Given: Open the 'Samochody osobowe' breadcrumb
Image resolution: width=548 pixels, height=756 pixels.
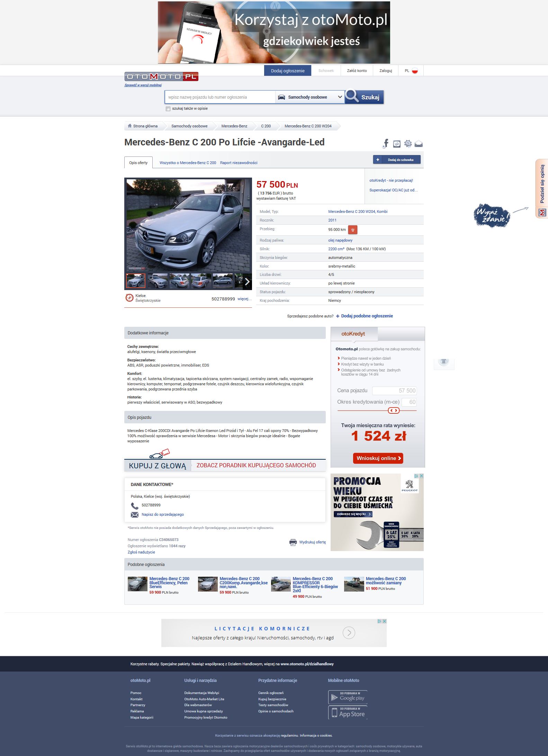Looking at the screenshot, I should click(x=189, y=126).
